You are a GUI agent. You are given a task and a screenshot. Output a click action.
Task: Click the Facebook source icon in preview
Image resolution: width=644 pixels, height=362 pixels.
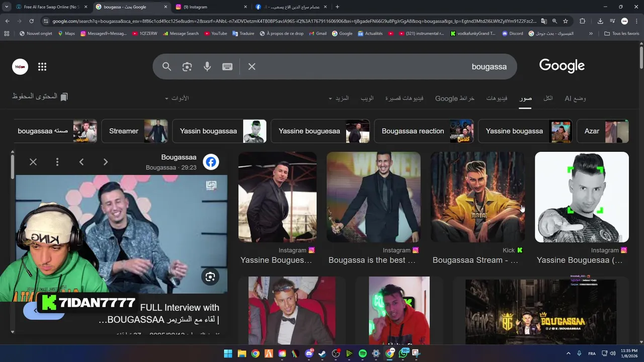[211, 162]
